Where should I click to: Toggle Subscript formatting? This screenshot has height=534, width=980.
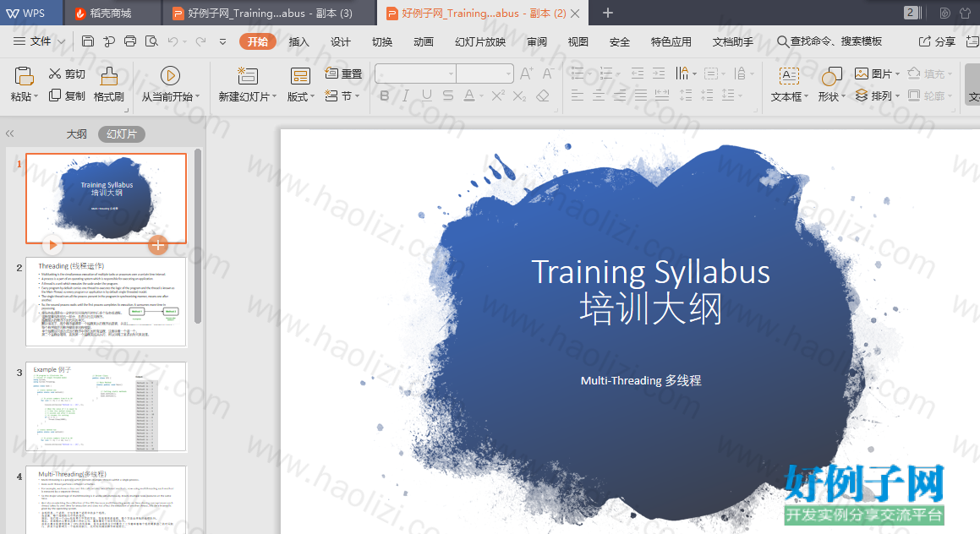click(x=519, y=95)
